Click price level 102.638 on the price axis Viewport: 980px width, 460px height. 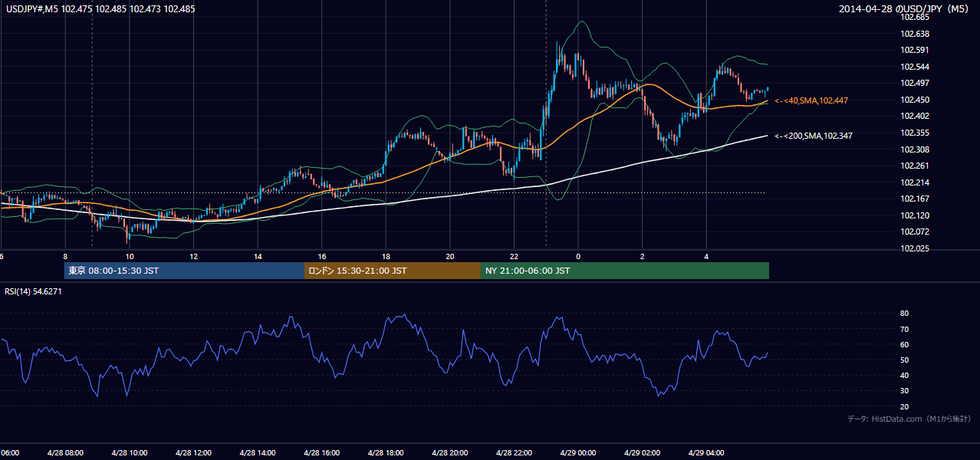tap(914, 34)
